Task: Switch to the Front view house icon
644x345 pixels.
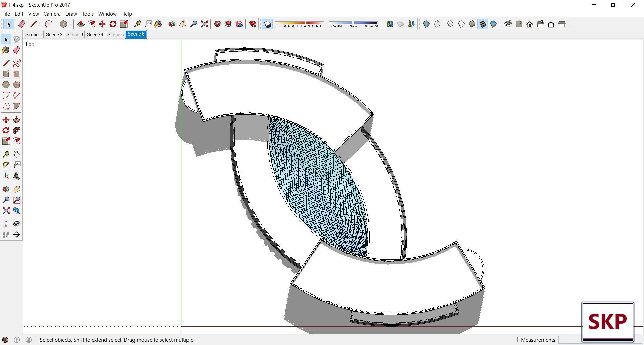Action: [x=530, y=24]
